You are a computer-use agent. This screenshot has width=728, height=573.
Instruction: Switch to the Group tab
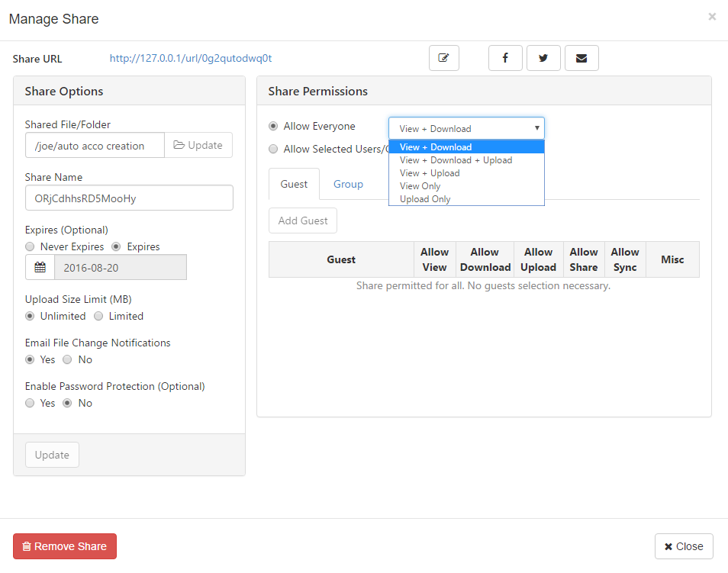pos(348,185)
